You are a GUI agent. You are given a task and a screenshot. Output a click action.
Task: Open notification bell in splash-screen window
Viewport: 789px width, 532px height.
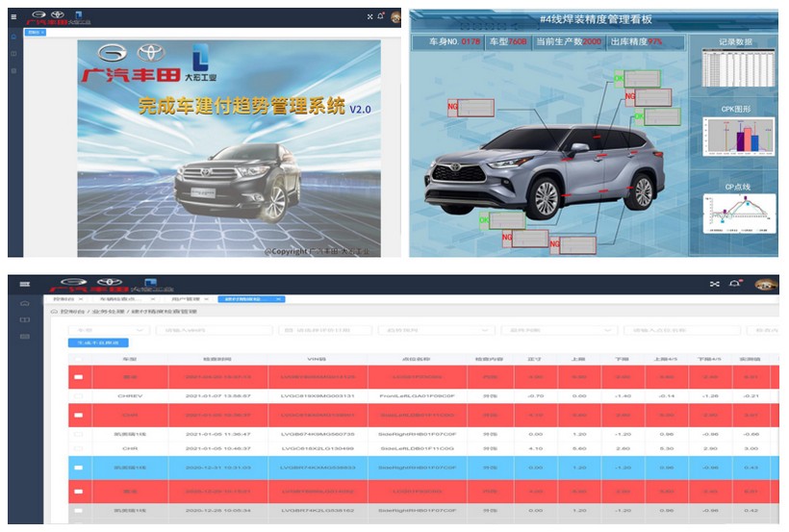pyautogui.click(x=380, y=16)
